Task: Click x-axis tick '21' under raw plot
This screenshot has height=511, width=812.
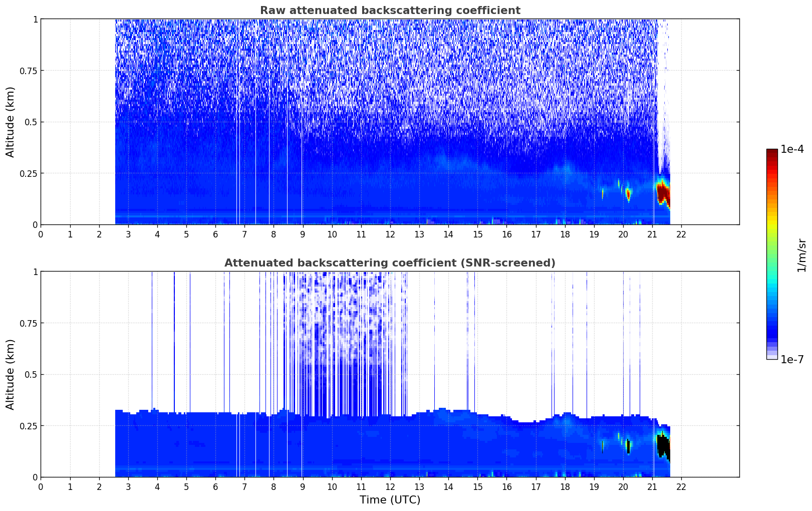Action: click(652, 234)
